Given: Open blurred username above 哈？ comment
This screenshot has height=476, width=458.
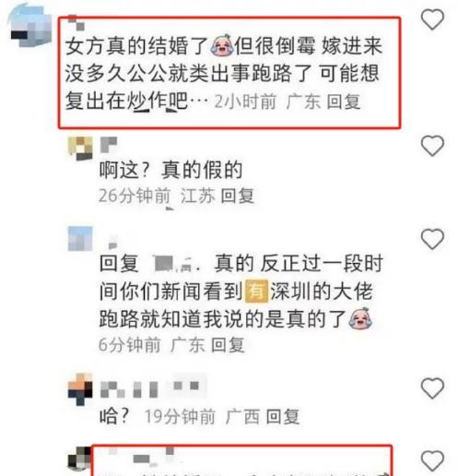Looking at the screenshot, I should (x=153, y=389).
